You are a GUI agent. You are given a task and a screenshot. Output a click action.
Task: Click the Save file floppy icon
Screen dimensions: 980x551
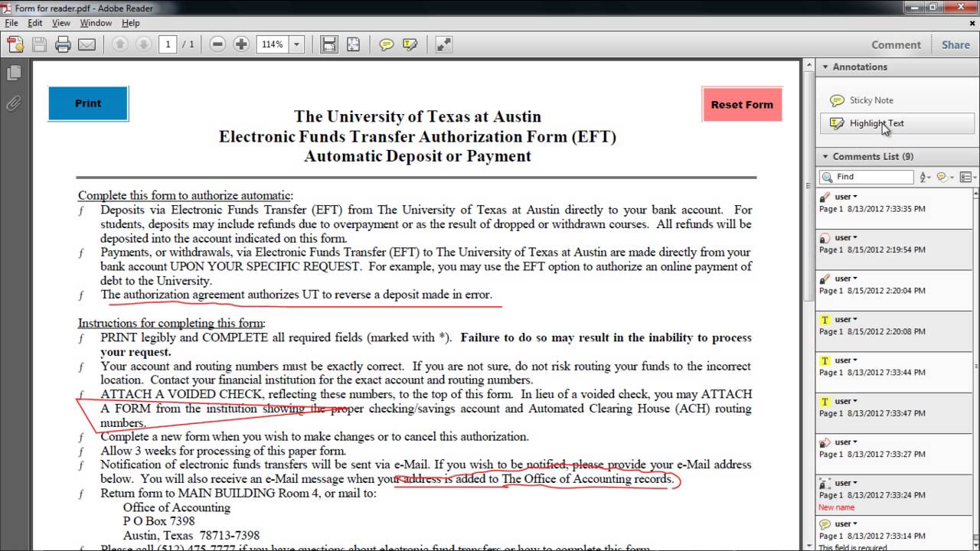coord(40,44)
